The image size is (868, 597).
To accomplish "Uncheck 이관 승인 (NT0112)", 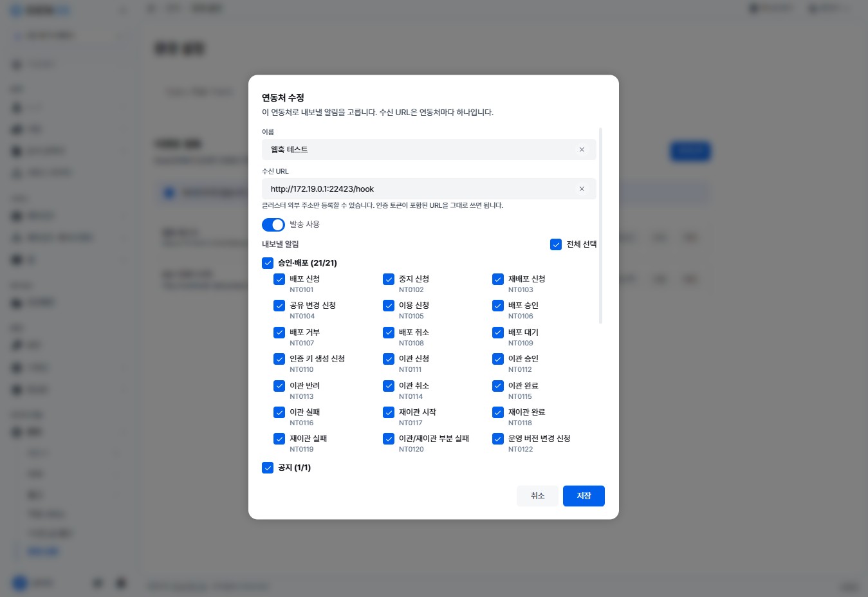I will click(498, 359).
